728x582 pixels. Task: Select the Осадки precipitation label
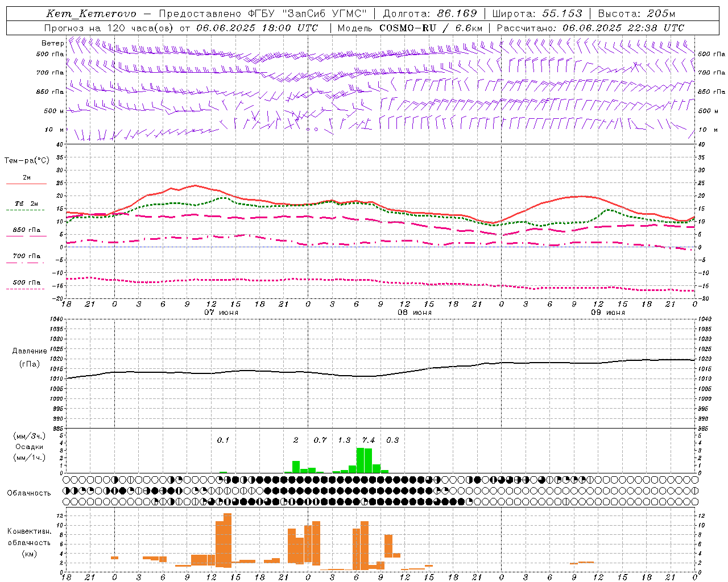click(x=30, y=447)
